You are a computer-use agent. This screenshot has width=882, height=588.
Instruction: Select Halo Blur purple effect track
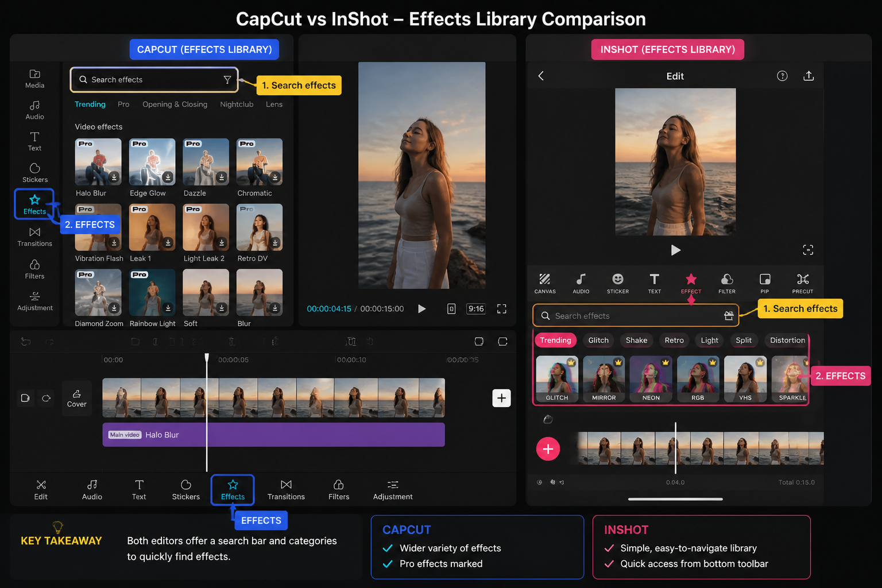[273, 435]
